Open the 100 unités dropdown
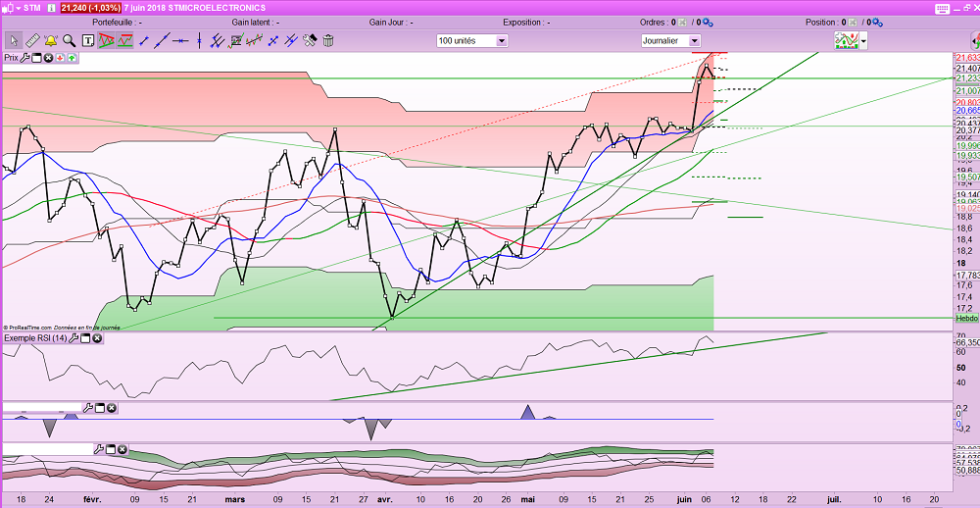This screenshot has height=508, width=980. (x=472, y=40)
